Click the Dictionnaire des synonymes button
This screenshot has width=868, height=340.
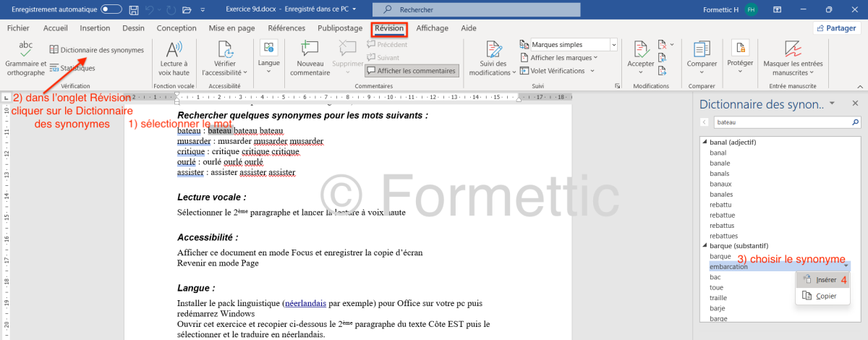tap(96, 50)
